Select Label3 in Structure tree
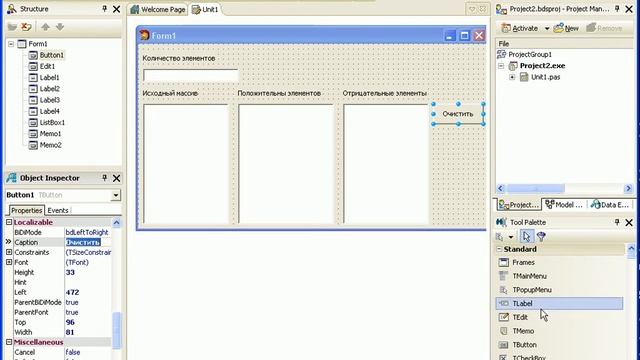640x360 pixels. 49,100
